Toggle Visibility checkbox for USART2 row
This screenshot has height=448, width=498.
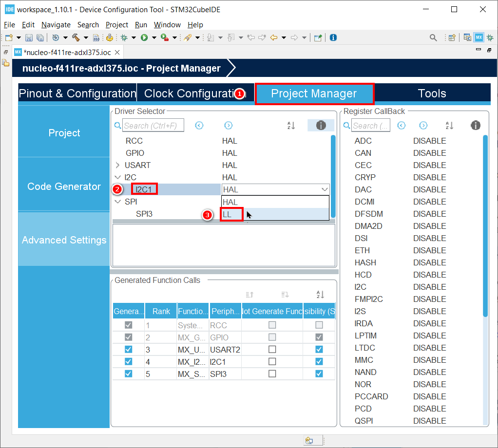click(x=319, y=349)
